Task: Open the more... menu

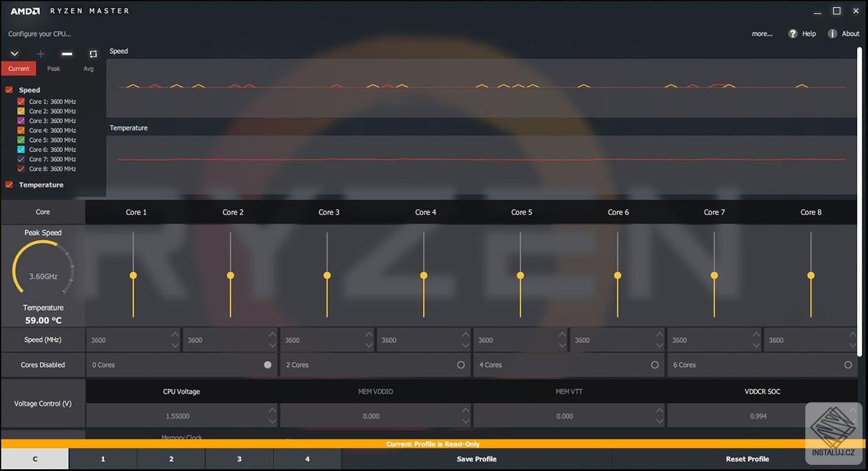Action: [x=762, y=33]
